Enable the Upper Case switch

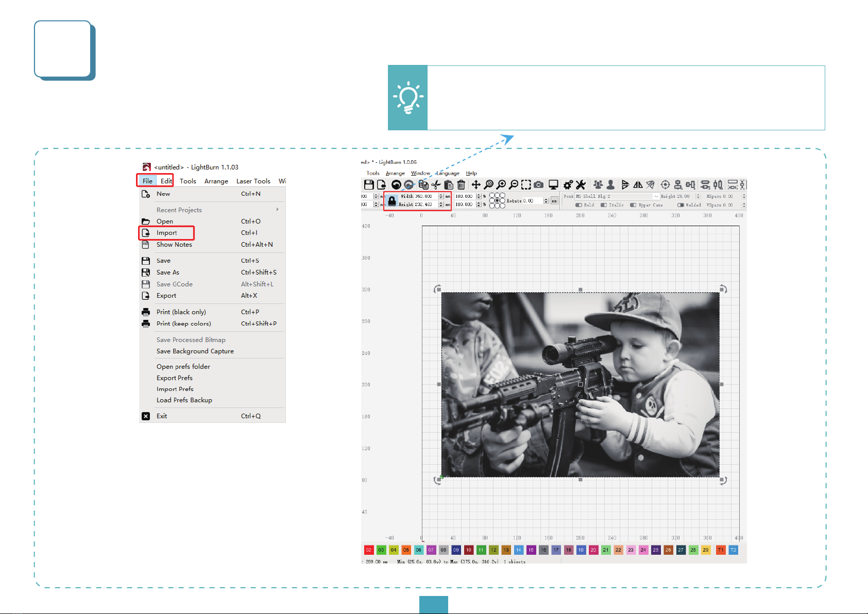(x=633, y=205)
